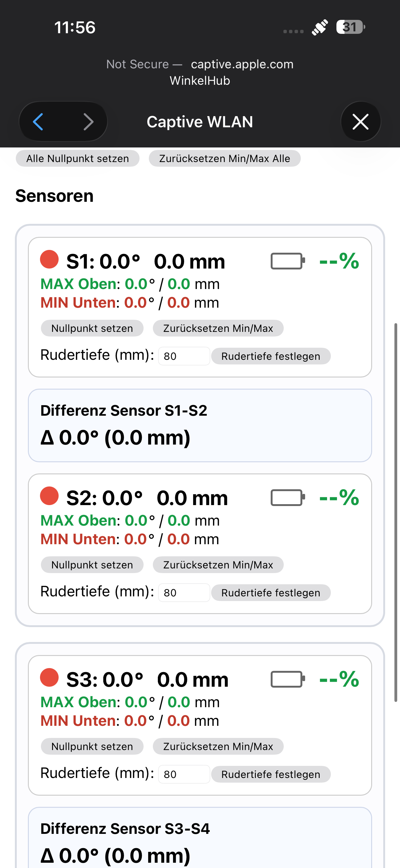Tap the S2 battery icon
The image size is (400, 868).
pyautogui.click(x=287, y=498)
